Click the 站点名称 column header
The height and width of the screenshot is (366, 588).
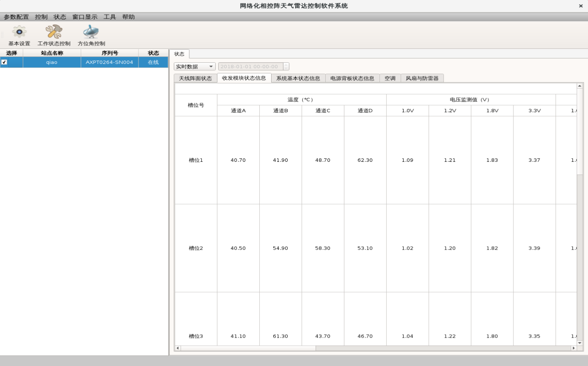[52, 53]
